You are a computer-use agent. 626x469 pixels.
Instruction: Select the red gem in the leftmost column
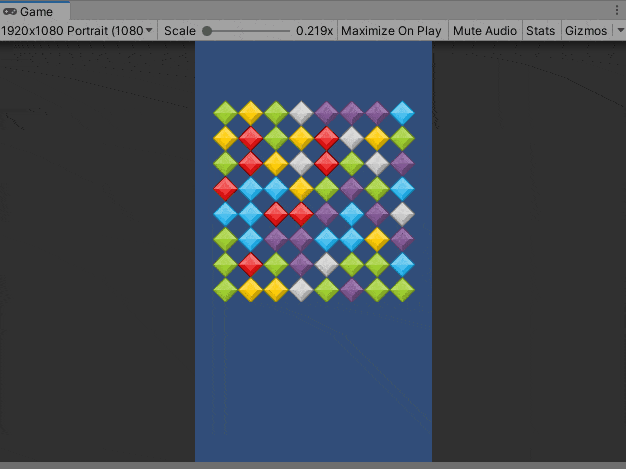click(226, 188)
